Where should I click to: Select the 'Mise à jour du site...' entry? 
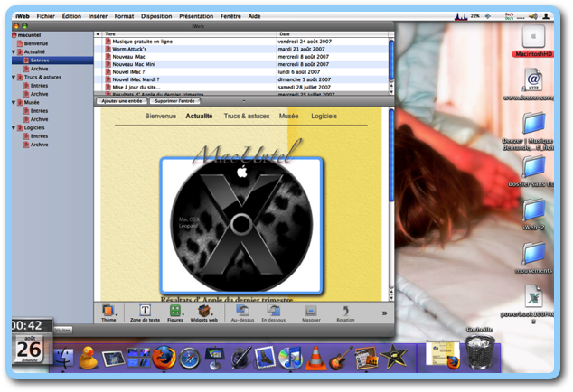240,87
